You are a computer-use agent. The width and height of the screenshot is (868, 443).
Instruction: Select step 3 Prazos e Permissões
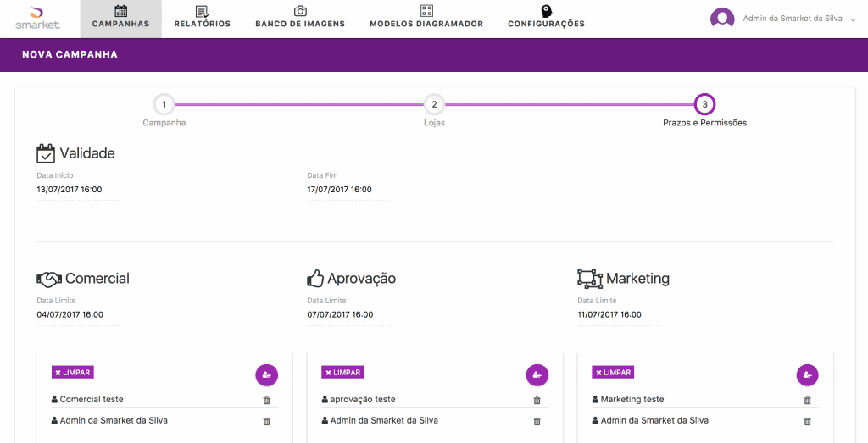(x=704, y=105)
